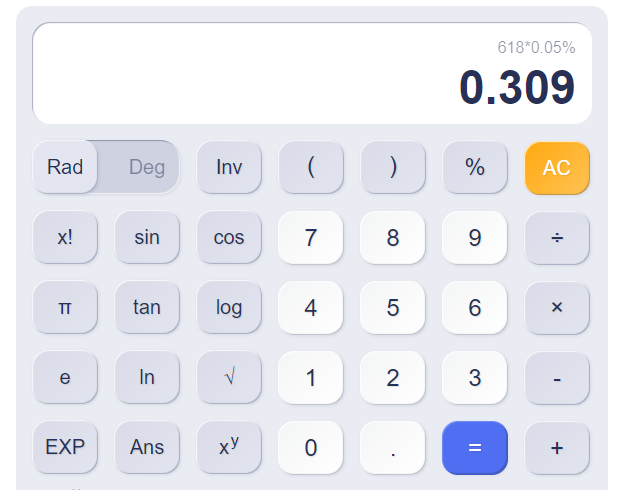Click the x to the y power key
621x490 pixels.
pos(229,447)
